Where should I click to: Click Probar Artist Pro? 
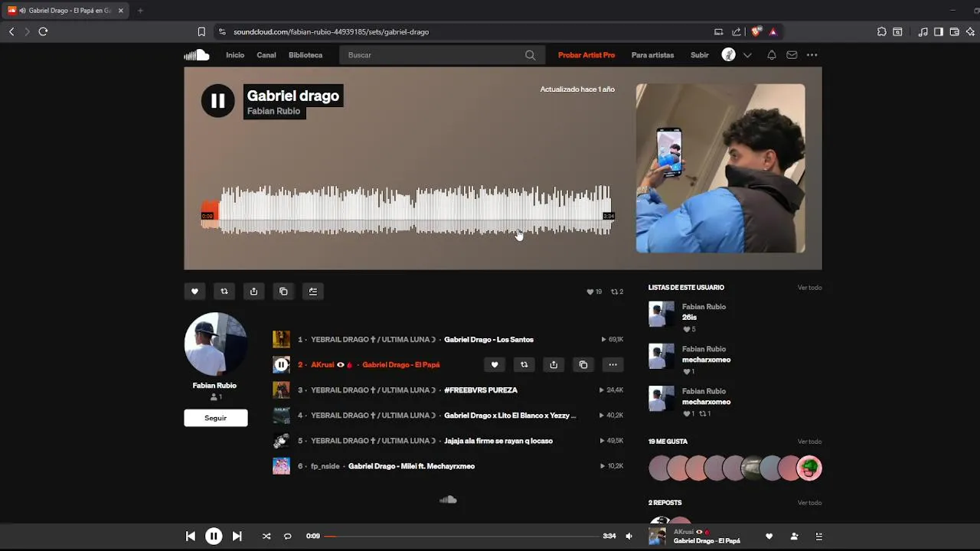pos(586,55)
